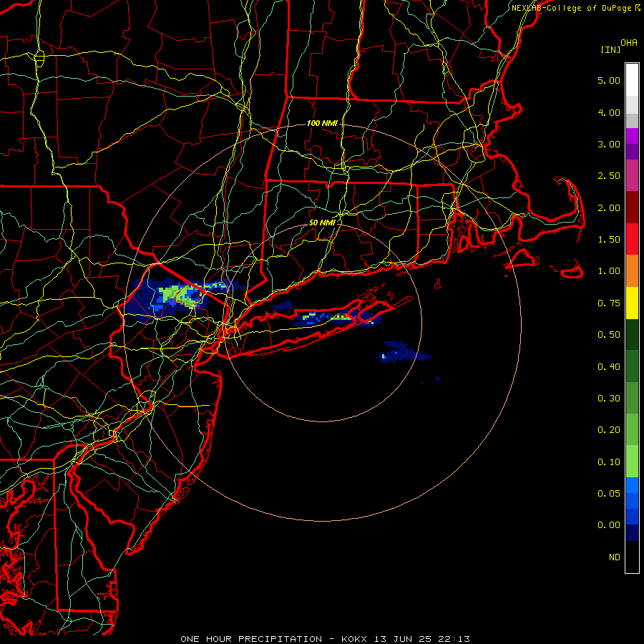The width and height of the screenshot is (644, 644).
Task: Select the 50 NMI range ring label
Action: 322,223
